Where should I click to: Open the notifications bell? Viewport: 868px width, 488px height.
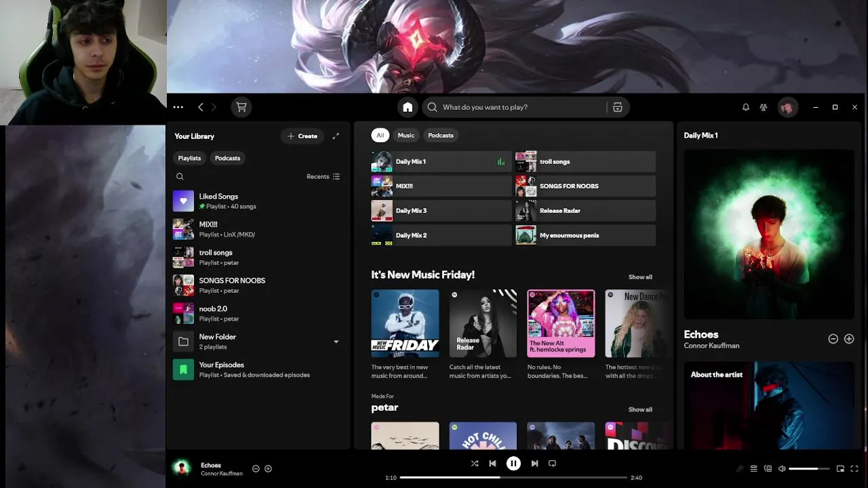pos(746,107)
